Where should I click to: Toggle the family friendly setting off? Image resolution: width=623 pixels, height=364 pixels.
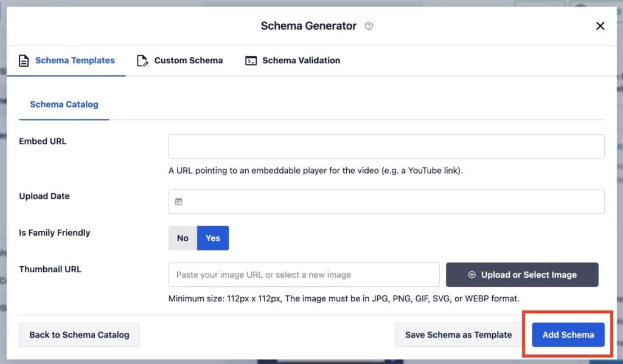(x=183, y=238)
